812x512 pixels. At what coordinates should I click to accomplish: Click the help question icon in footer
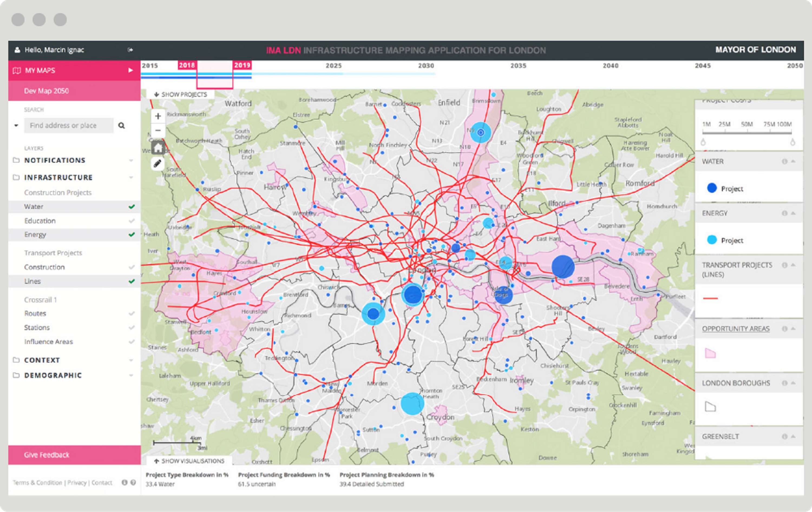coord(133,483)
